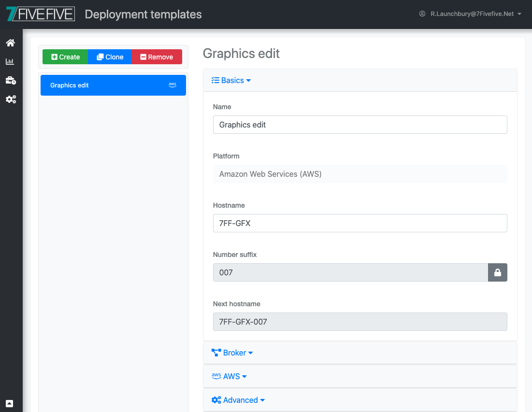This screenshot has height=412, width=532.
Task: Open settings via the gears sidebar icon
Action: pyautogui.click(x=11, y=99)
